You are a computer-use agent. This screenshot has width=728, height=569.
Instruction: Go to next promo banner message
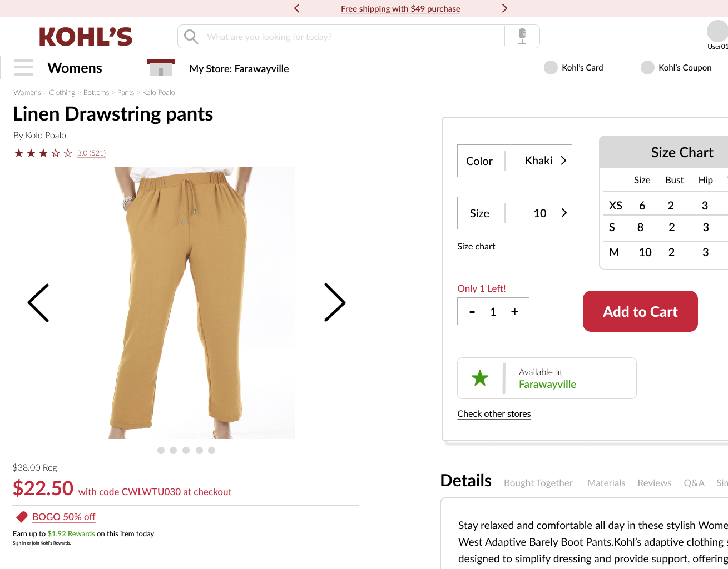[504, 8]
